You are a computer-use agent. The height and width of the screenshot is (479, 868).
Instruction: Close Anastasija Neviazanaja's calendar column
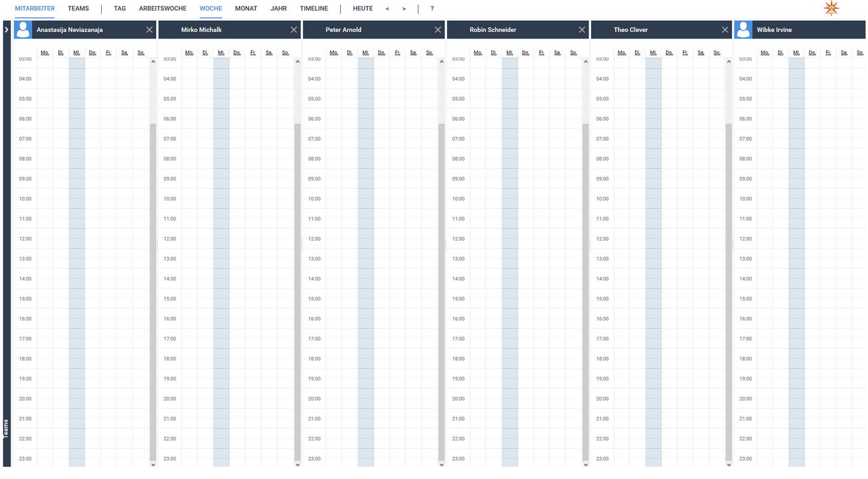pos(149,30)
